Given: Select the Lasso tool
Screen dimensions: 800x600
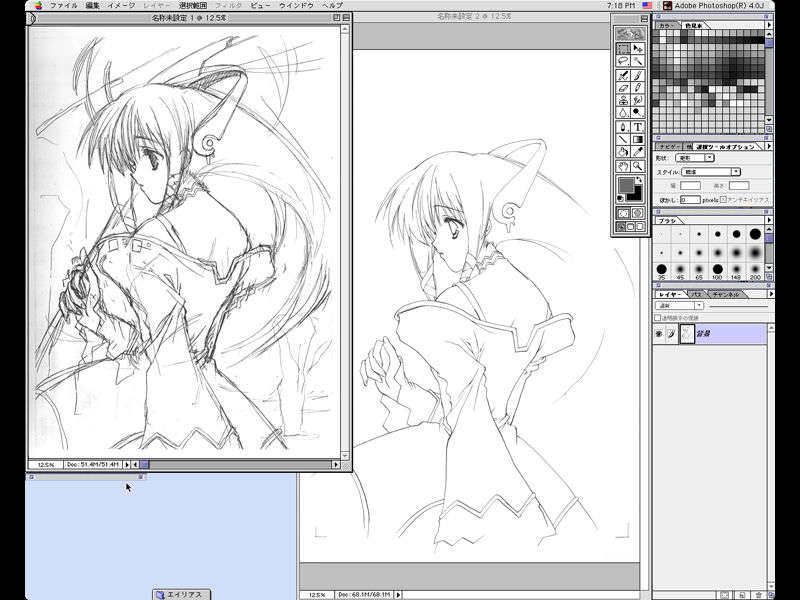Looking at the screenshot, I should pos(623,61).
